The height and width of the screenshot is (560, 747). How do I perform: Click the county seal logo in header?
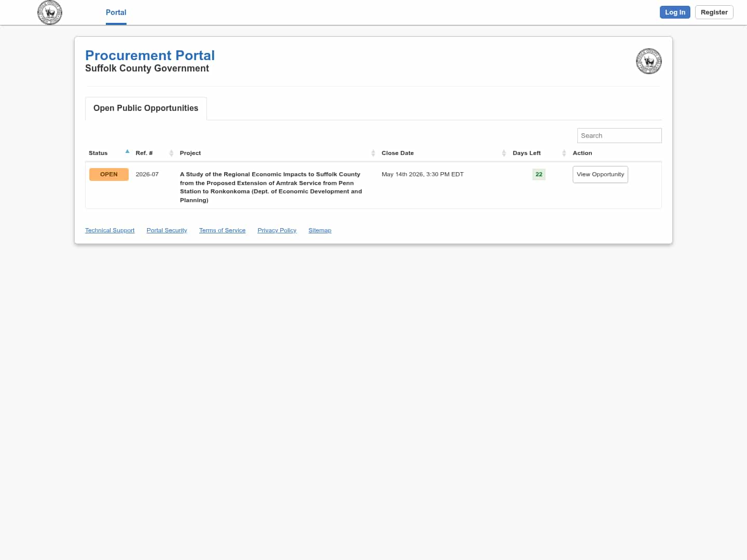click(50, 12)
